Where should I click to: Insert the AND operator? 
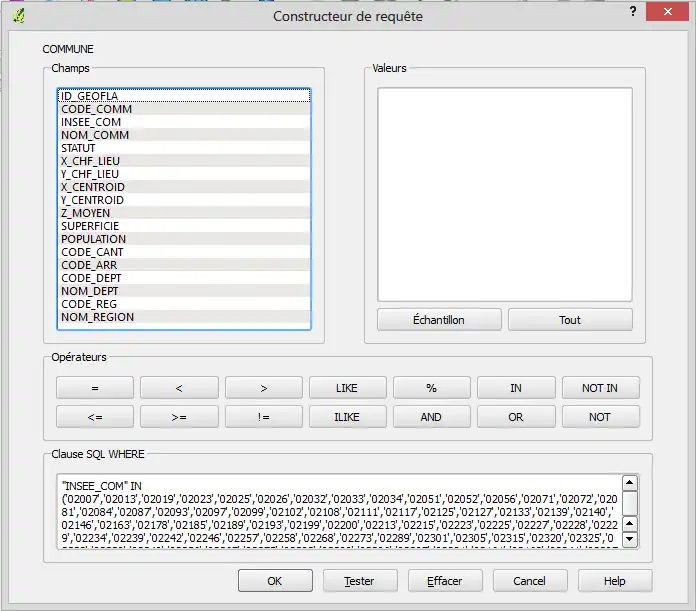pyautogui.click(x=431, y=417)
